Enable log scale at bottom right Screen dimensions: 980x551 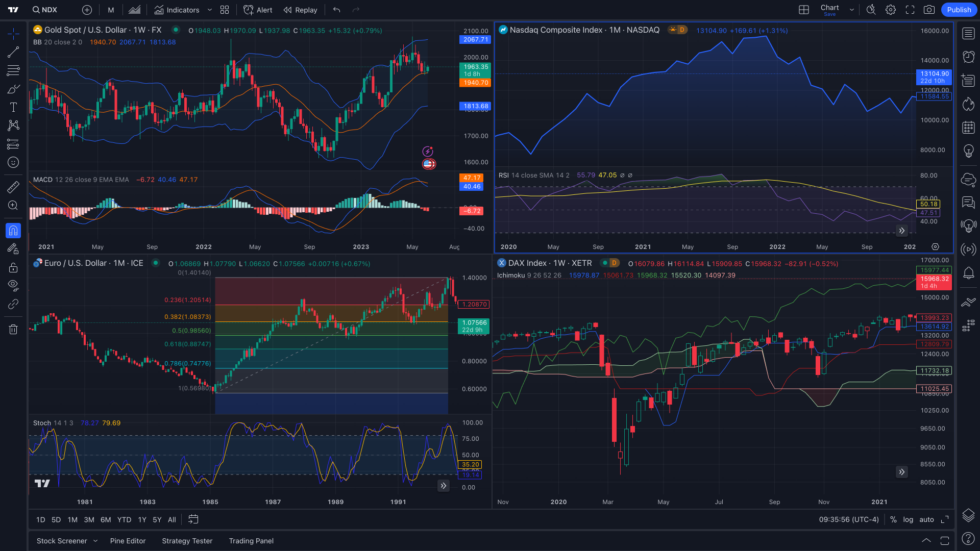tap(909, 519)
